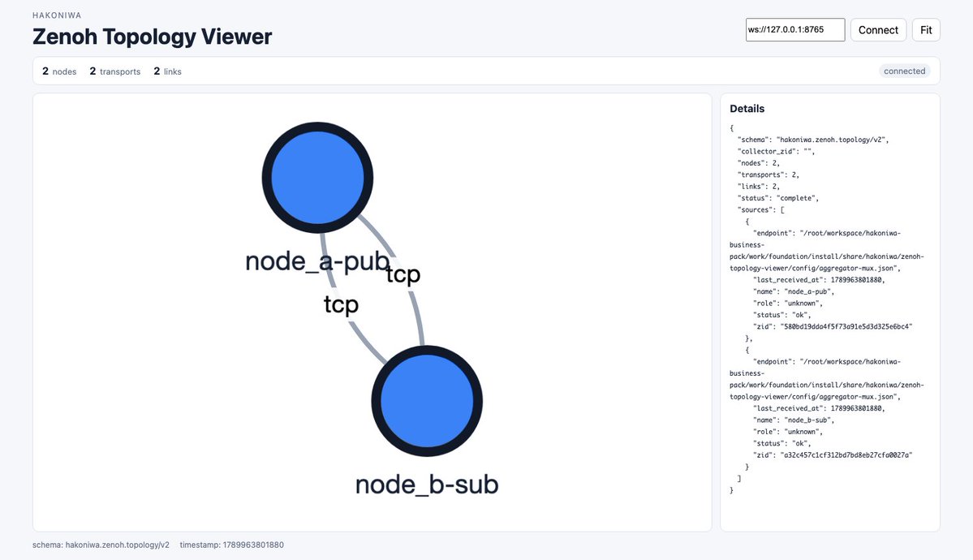The height and width of the screenshot is (560, 973).
Task: Click the 2 links counter
Action: coord(167,71)
